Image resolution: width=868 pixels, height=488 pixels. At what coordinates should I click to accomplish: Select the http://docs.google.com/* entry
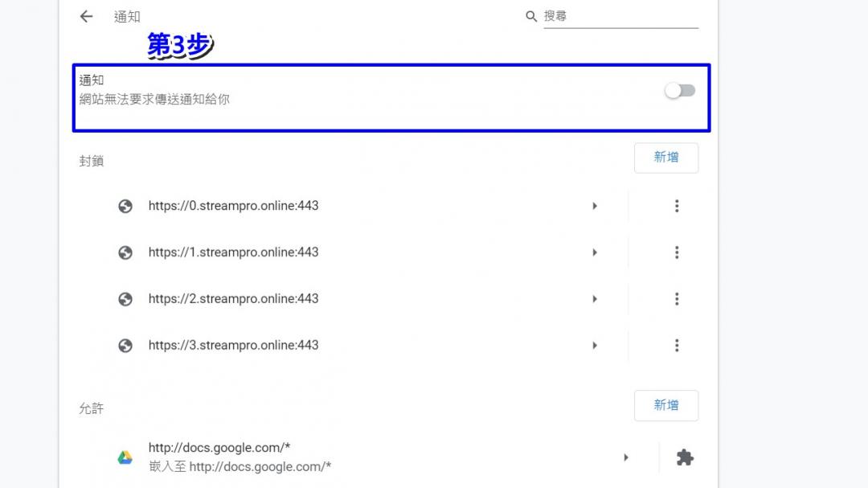[x=219, y=448]
